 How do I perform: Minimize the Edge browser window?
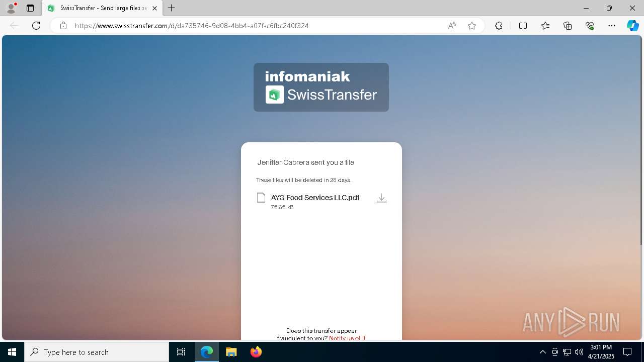point(586,8)
